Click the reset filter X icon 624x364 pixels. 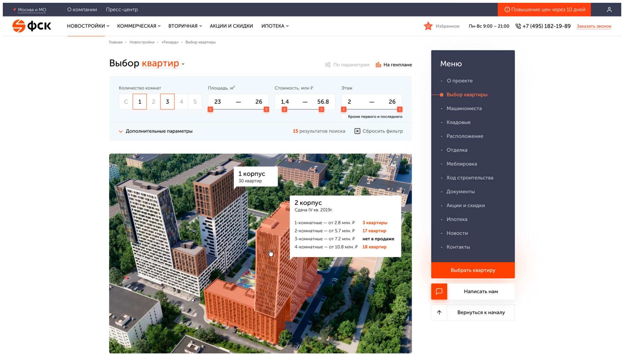[x=357, y=131]
